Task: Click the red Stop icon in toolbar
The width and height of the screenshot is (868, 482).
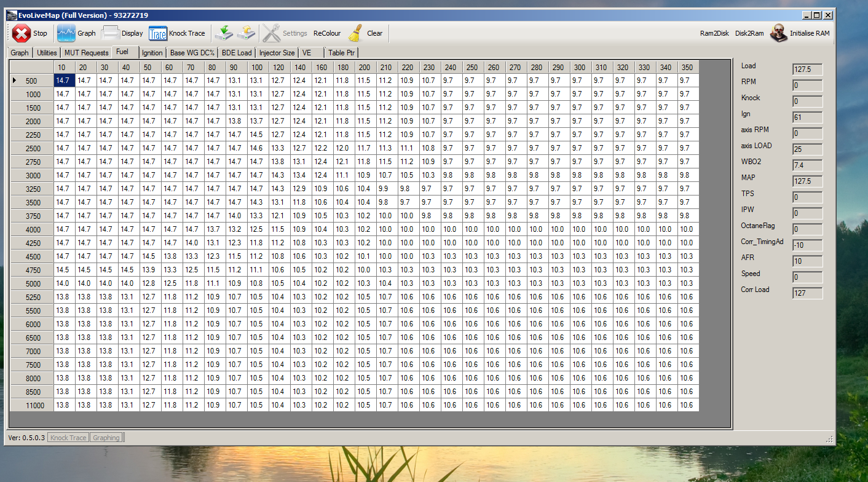Action: click(22, 33)
